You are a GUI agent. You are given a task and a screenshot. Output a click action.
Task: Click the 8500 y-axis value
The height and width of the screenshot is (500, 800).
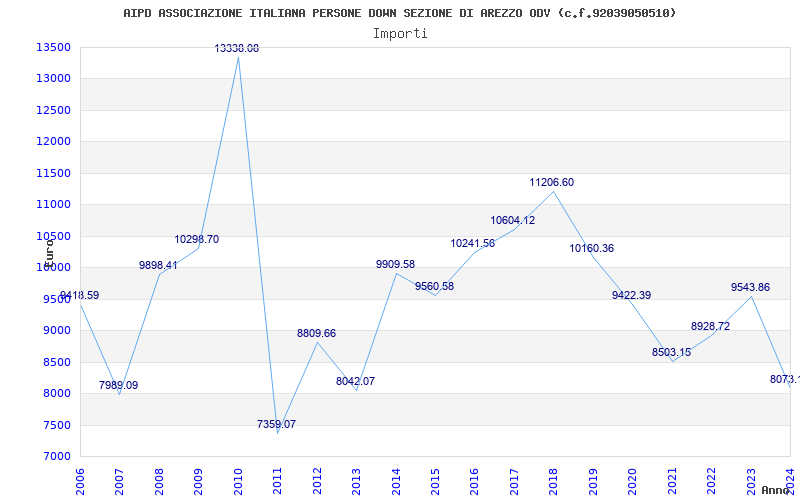[56, 362]
